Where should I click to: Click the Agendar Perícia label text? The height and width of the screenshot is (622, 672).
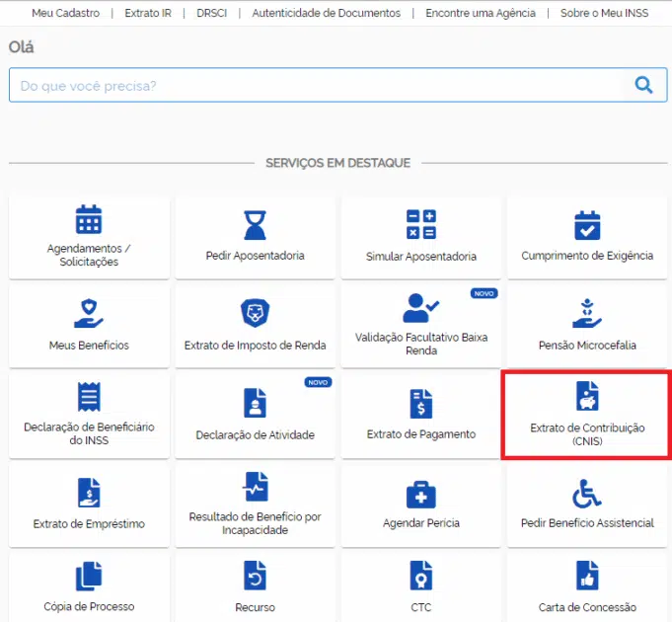(421, 523)
